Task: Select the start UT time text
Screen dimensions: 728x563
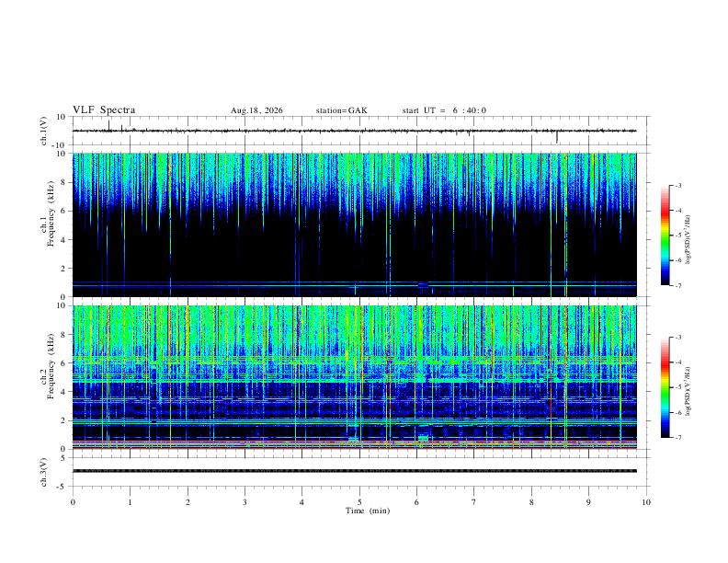Action: 444,110
